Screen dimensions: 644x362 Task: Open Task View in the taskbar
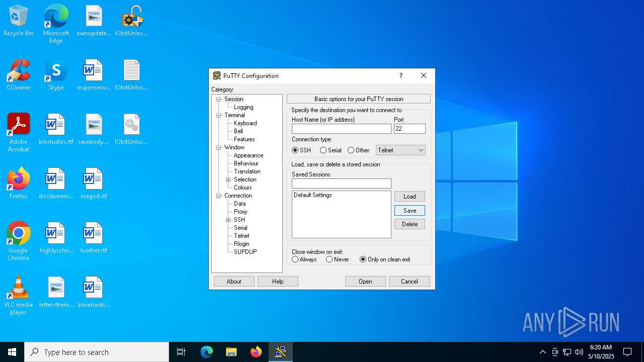tap(181, 352)
